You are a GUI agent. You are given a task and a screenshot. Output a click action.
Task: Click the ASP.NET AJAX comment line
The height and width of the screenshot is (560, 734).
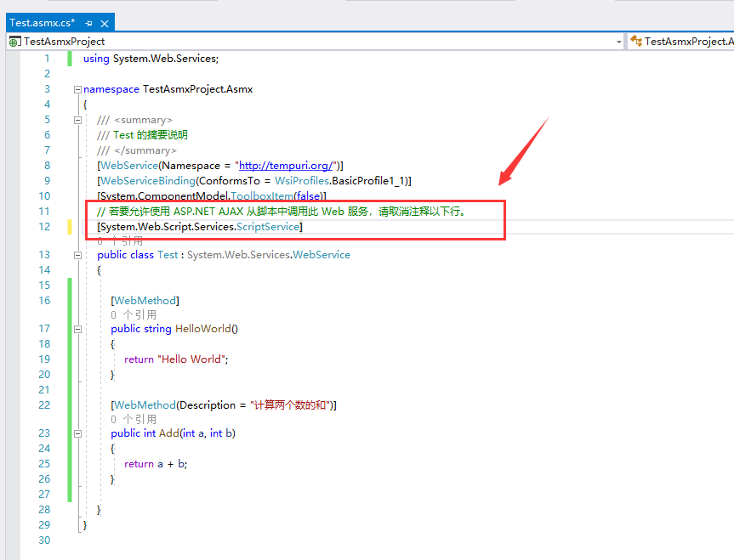tap(282, 212)
